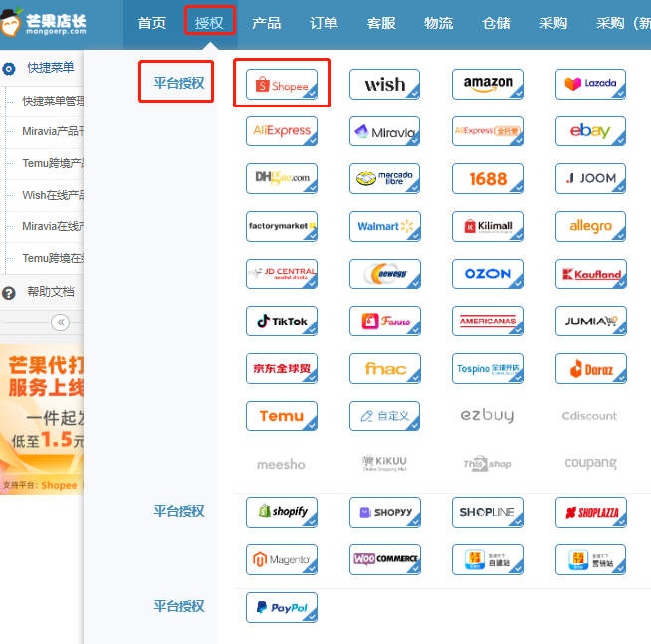Click the Tospino platform tile

488,368
